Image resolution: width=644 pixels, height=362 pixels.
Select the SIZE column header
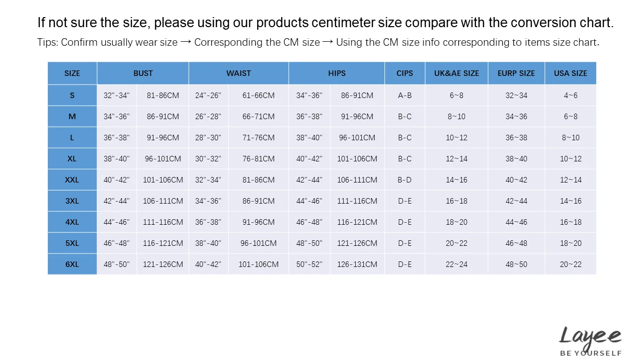(72, 73)
